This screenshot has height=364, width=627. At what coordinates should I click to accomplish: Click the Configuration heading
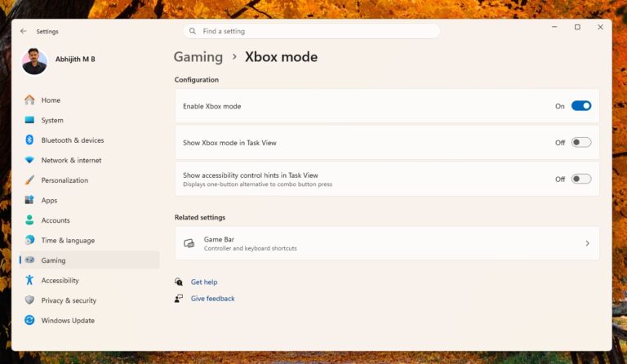coord(196,79)
